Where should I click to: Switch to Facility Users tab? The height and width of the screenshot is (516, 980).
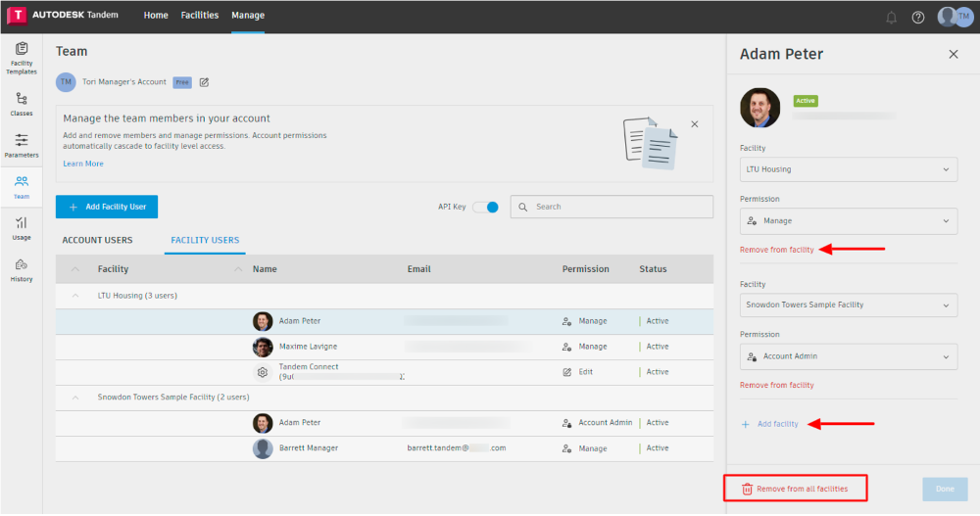tap(205, 240)
